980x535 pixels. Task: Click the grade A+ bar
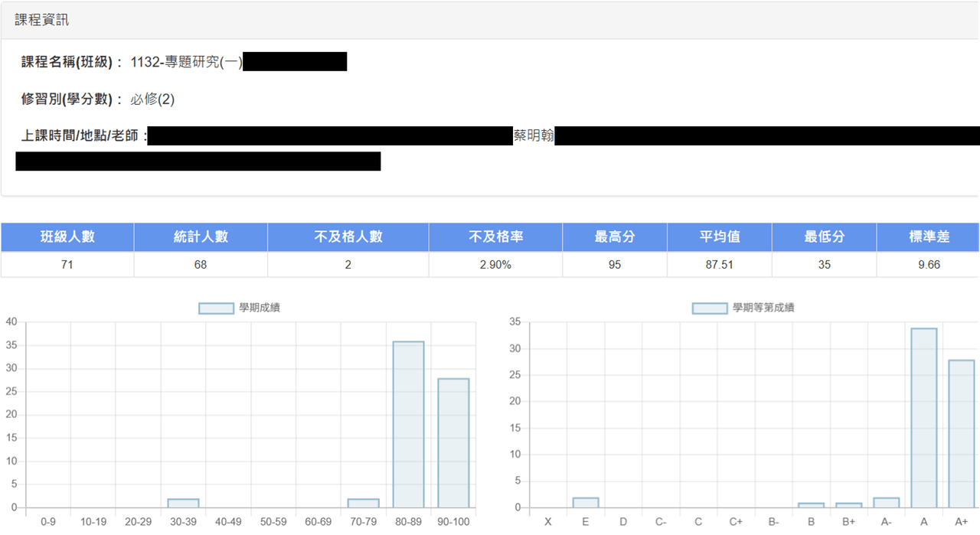[x=962, y=434]
